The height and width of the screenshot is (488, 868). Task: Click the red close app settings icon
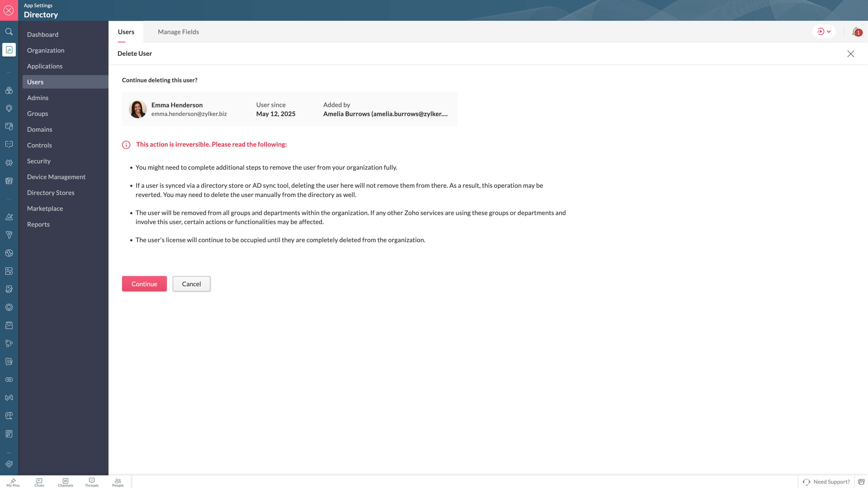[x=9, y=10]
